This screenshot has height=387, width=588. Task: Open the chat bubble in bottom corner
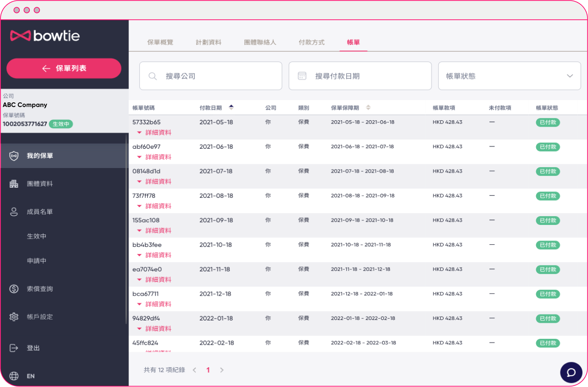pos(571,372)
